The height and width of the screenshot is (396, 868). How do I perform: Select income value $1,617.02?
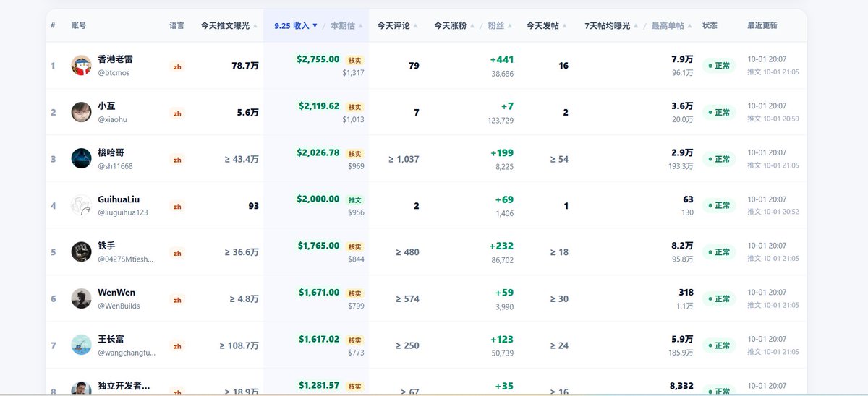319,339
